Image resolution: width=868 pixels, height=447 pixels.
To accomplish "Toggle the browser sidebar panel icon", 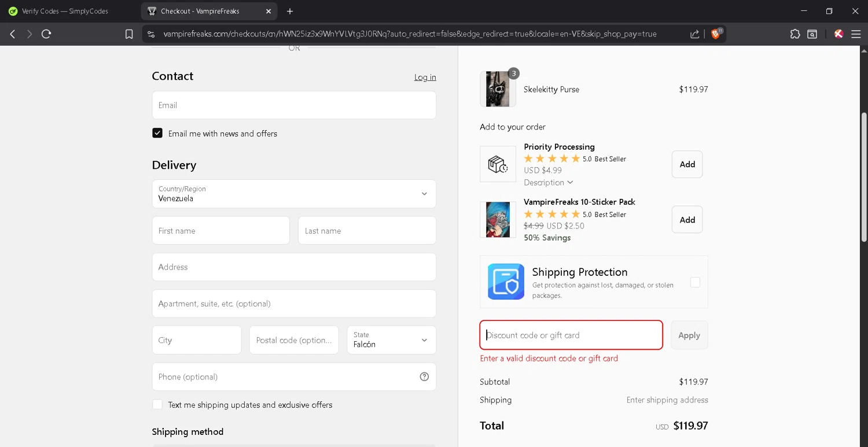I will pyautogui.click(x=812, y=34).
